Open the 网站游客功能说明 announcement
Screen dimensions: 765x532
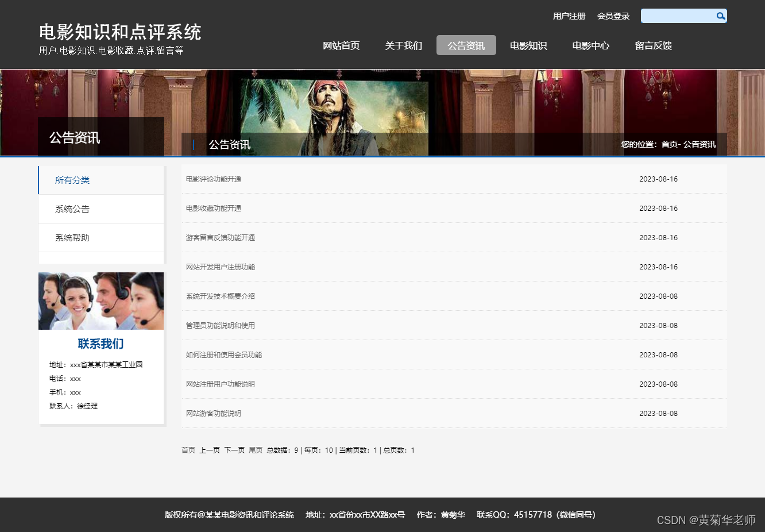(212, 413)
